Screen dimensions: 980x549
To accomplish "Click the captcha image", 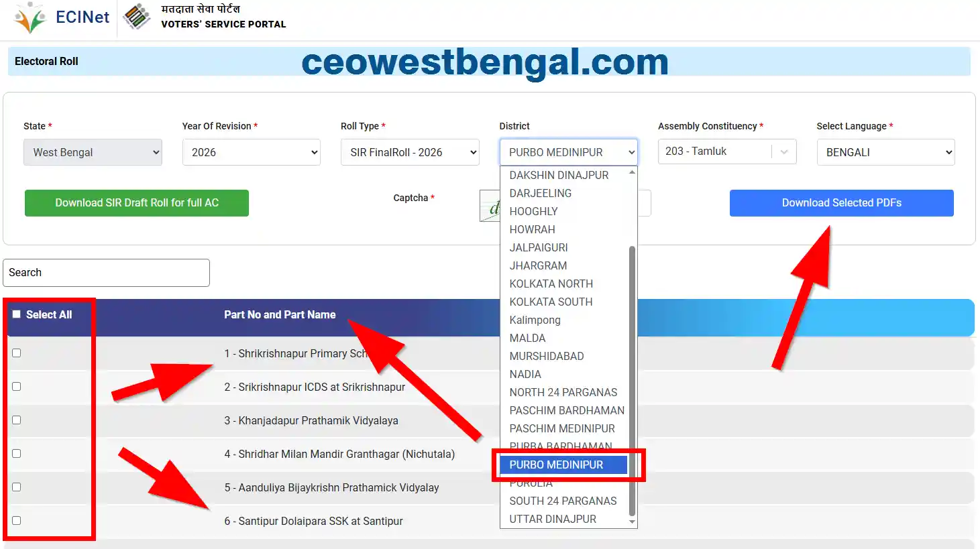I will tap(490, 206).
